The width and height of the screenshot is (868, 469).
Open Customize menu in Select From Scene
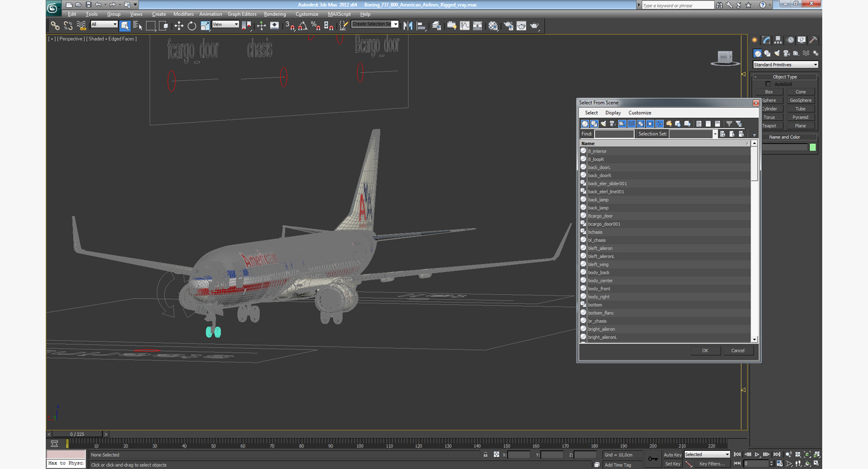pyautogui.click(x=640, y=113)
